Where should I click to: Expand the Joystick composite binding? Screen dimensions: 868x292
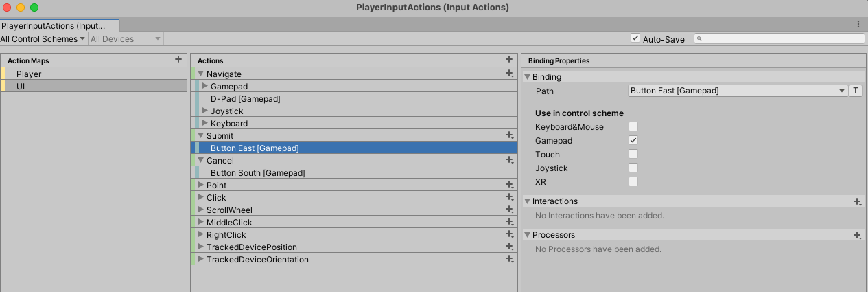point(205,111)
